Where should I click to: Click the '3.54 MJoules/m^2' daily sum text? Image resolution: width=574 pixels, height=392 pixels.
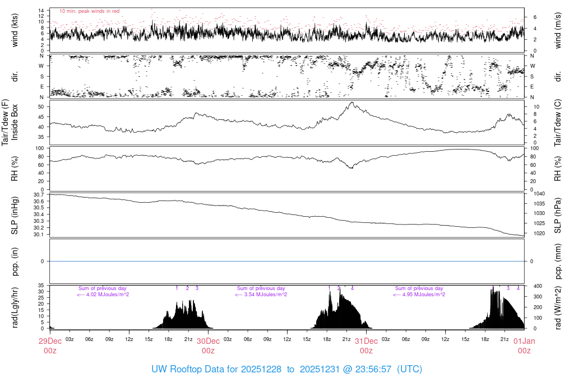265,295
